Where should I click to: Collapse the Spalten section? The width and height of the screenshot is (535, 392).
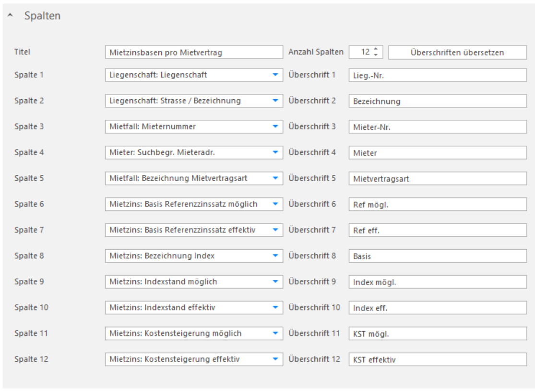pos(10,15)
